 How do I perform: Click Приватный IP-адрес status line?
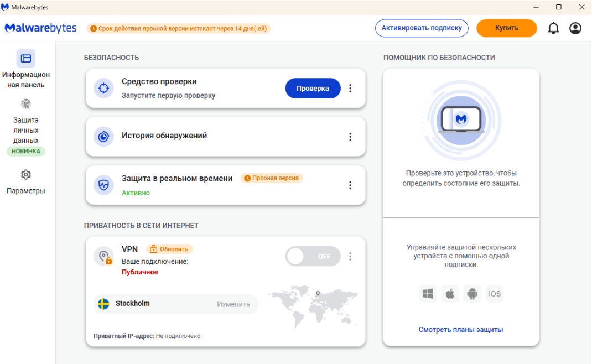147,336
